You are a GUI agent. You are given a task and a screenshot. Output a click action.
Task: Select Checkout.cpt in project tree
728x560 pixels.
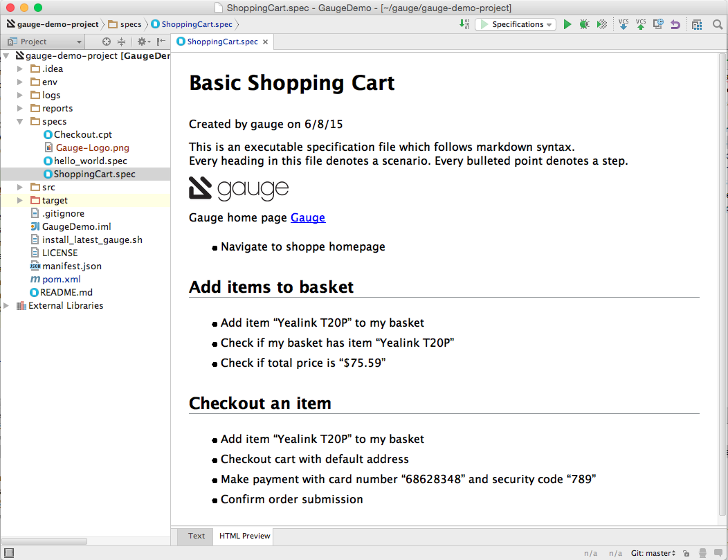(x=83, y=135)
